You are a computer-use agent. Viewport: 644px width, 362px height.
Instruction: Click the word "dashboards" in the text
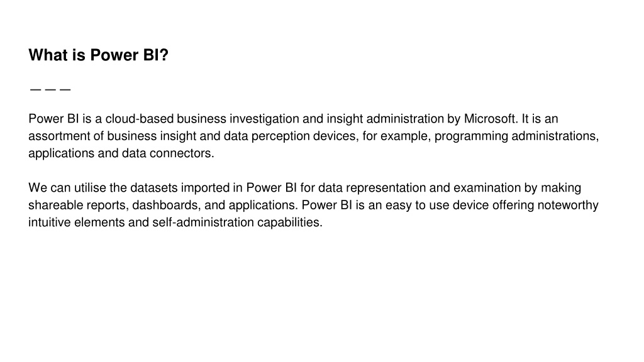point(165,205)
